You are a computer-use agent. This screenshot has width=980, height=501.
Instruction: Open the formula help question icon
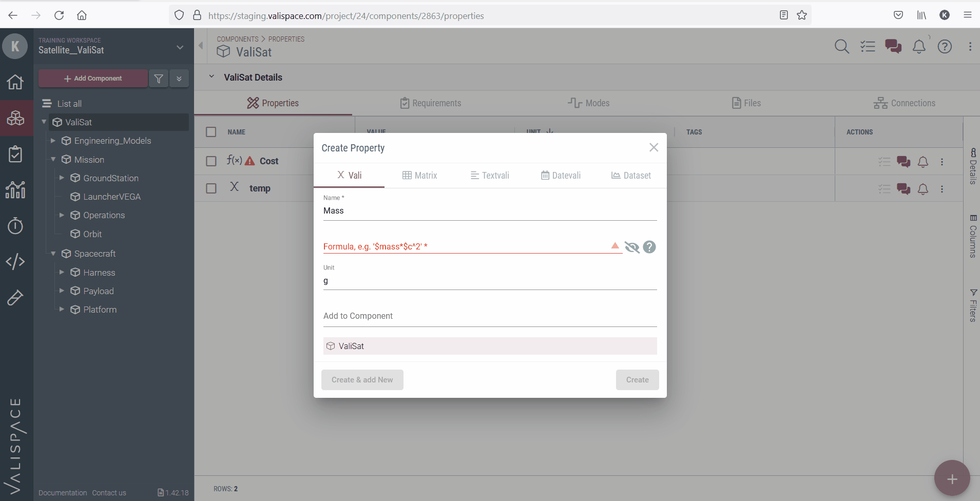pyautogui.click(x=649, y=247)
